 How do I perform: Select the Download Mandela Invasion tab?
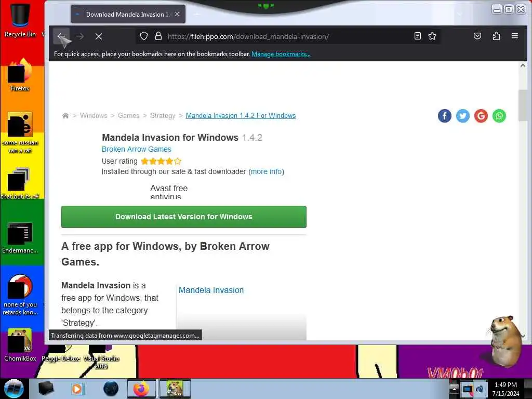[x=128, y=14]
